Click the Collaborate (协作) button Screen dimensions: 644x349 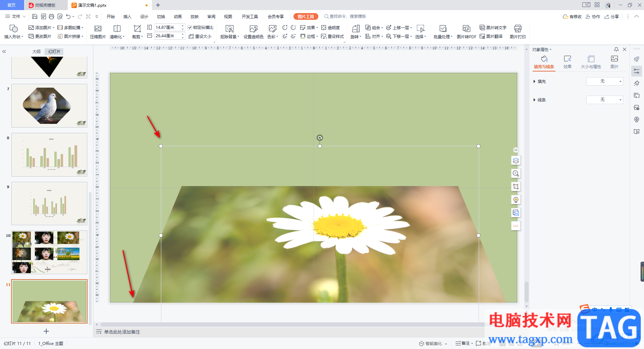point(593,16)
